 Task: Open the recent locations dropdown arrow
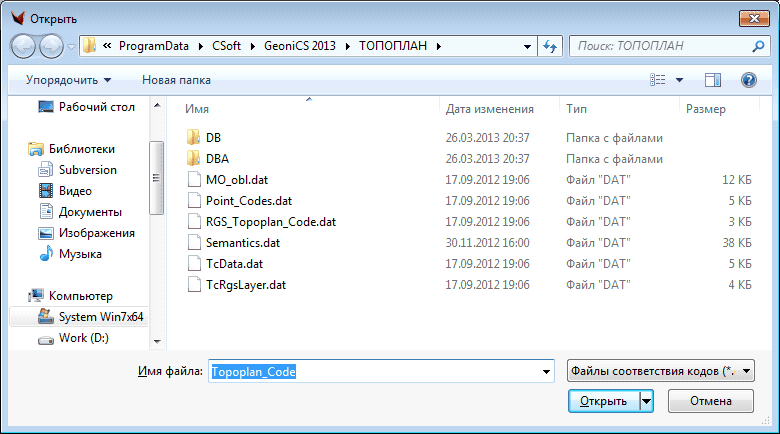71,47
